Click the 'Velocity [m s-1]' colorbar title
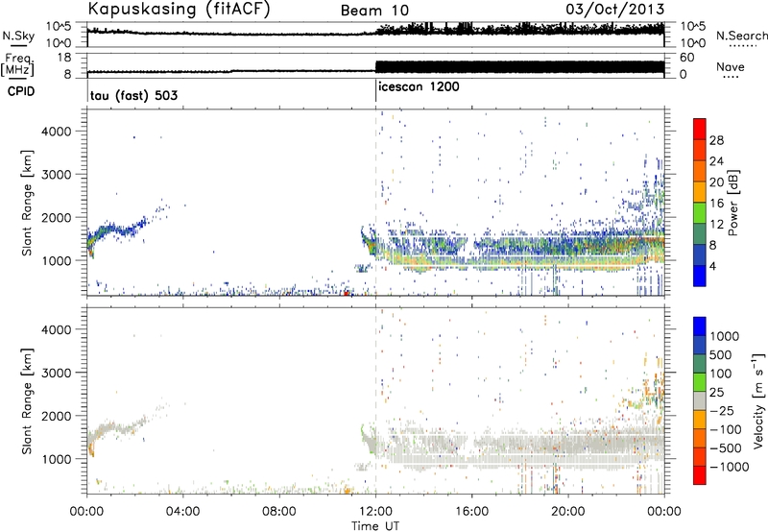Screen dimensions: 768x532 click(758, 400)
